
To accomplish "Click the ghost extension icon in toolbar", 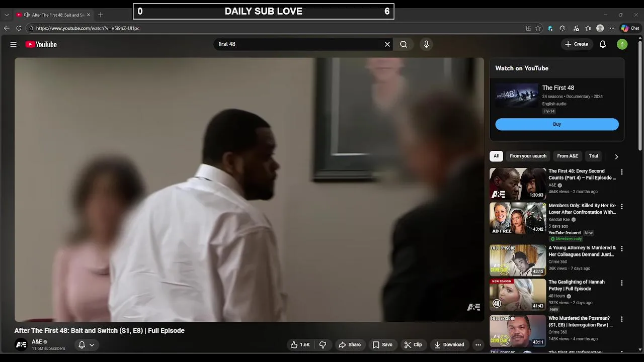I will tap(550, 28).
